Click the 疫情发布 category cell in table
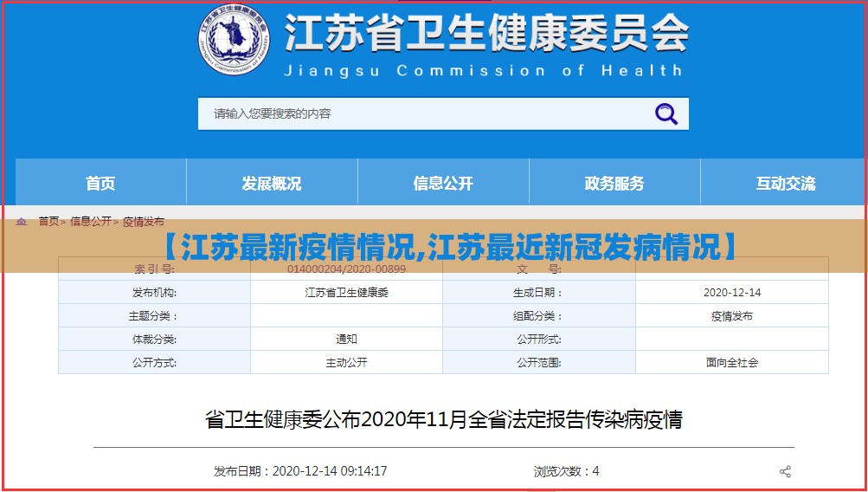 [732, 316]
